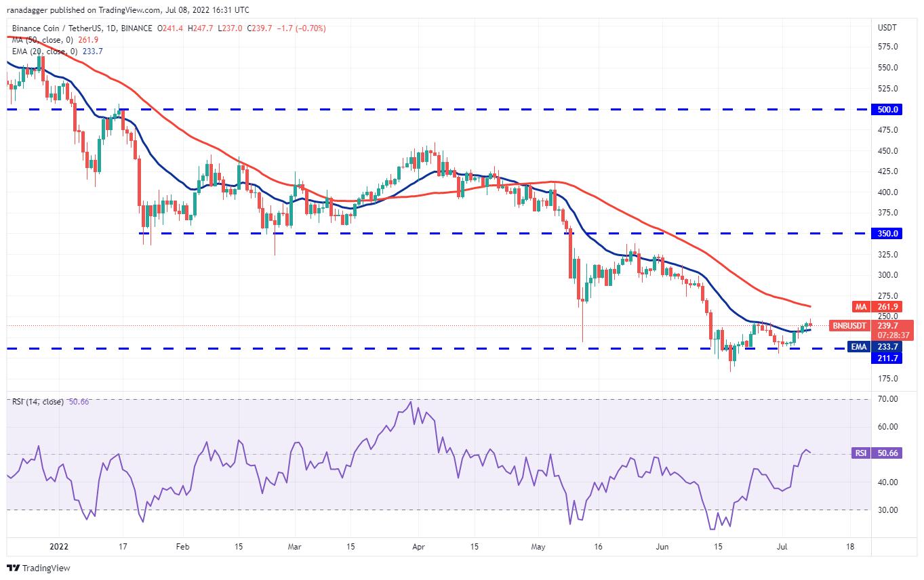Click the TradingView logo icon

[13, 568]
